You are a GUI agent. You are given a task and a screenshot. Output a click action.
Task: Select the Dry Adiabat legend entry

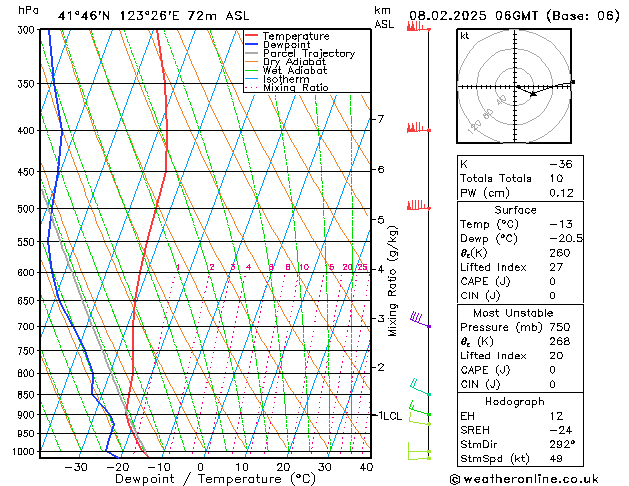click(292, 62)
